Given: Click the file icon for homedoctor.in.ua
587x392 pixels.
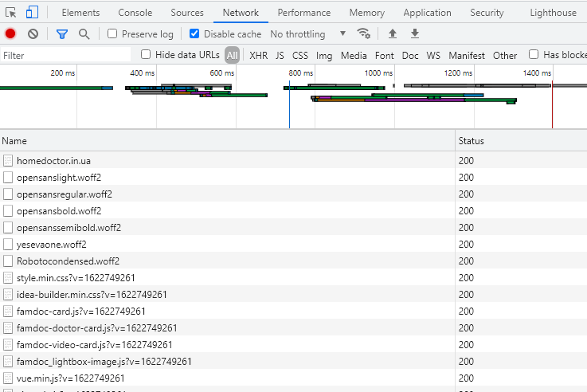Looking at the screenshot, I should (x=8, y=161).
